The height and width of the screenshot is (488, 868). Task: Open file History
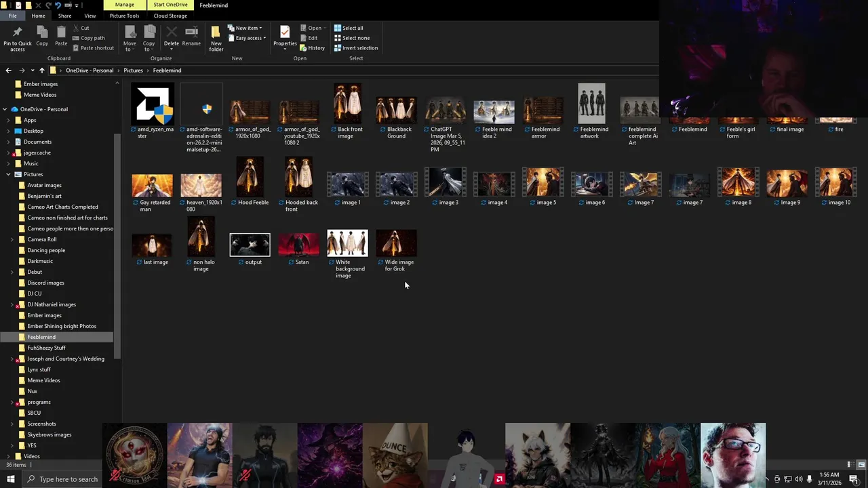(x=313, y=48)
